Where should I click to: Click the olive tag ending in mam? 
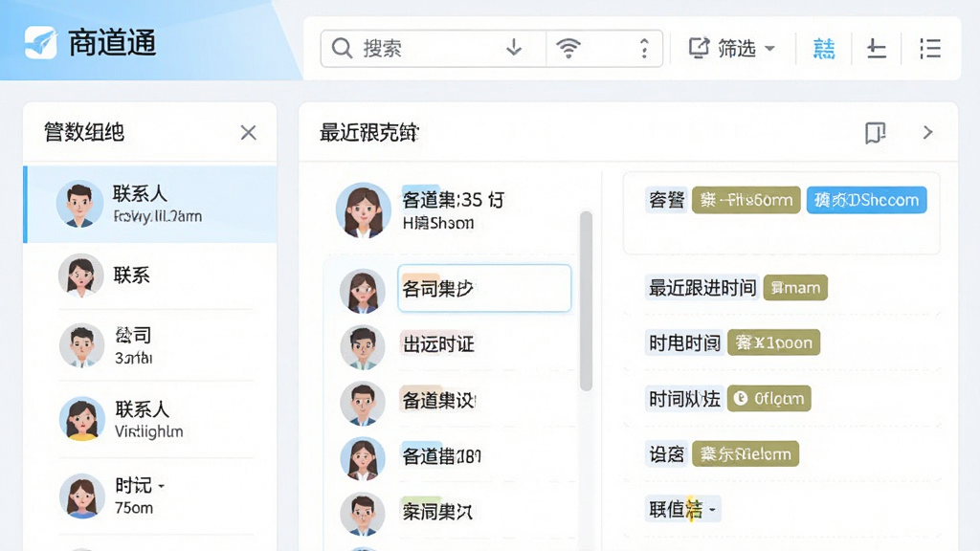(795, 288)
